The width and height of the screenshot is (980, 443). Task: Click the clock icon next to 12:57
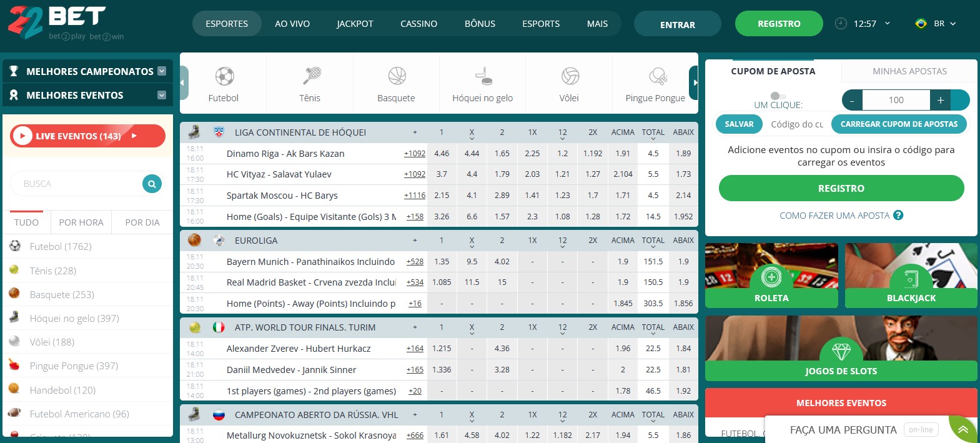pyautogui.click(x=841, y=23)
